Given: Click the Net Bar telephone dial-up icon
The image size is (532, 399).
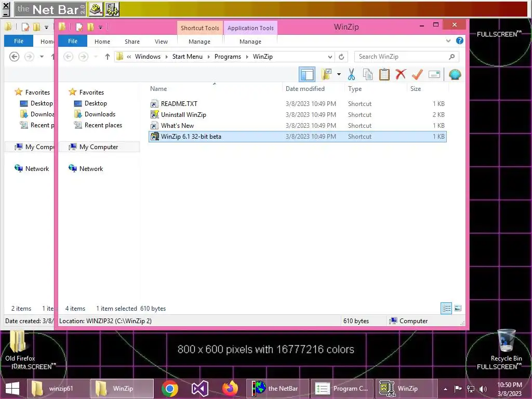Looking at the screenshot, I should (x=96, y=9).
